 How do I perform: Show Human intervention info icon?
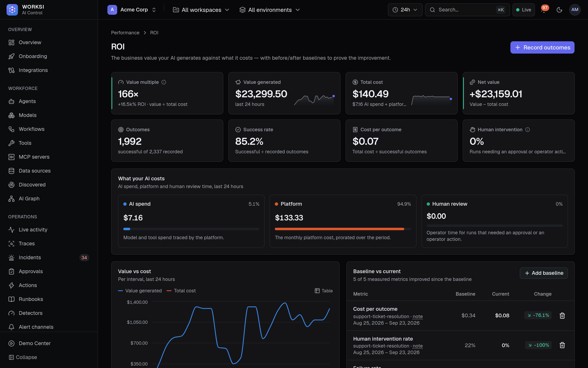point(528,130)
